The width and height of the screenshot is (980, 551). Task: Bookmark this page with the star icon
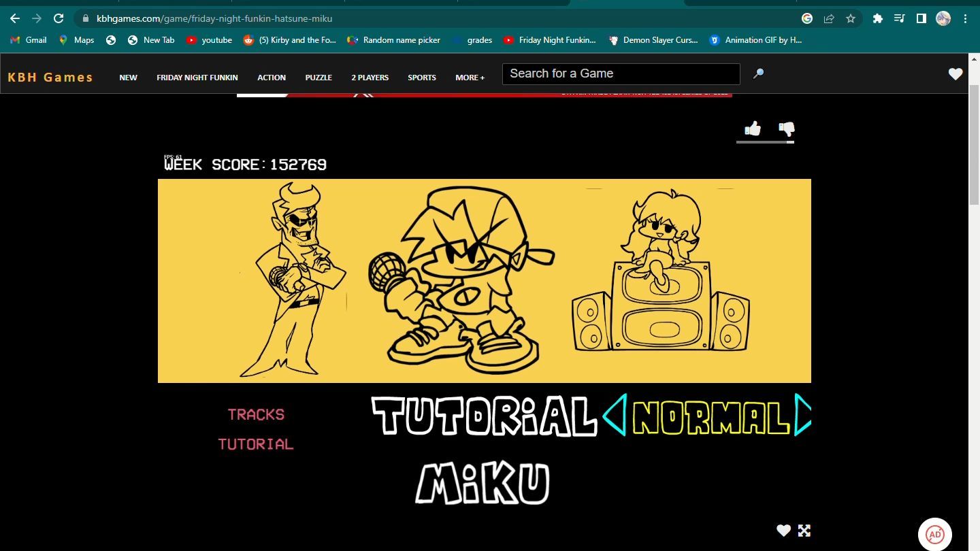click(x=851, y=18)
